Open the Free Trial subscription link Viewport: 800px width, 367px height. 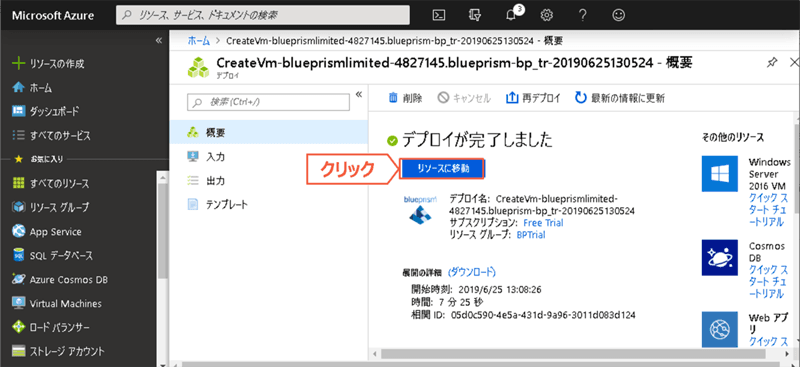click(x=543, y=223)
